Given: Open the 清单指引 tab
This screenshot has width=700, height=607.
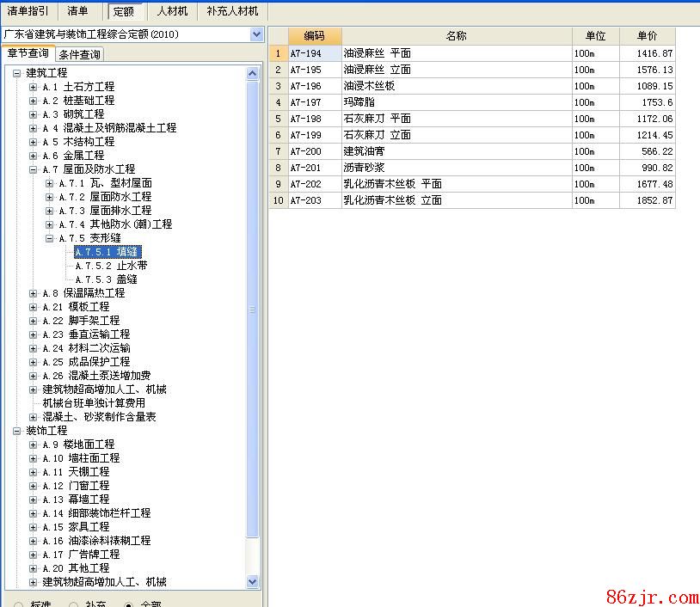Looking at the screenshot, I should point(28,11).
